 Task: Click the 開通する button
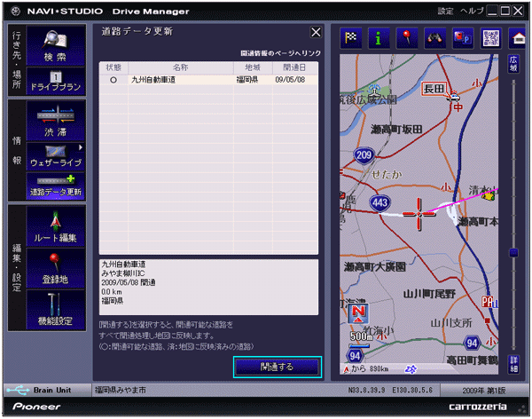pos(278,367)
